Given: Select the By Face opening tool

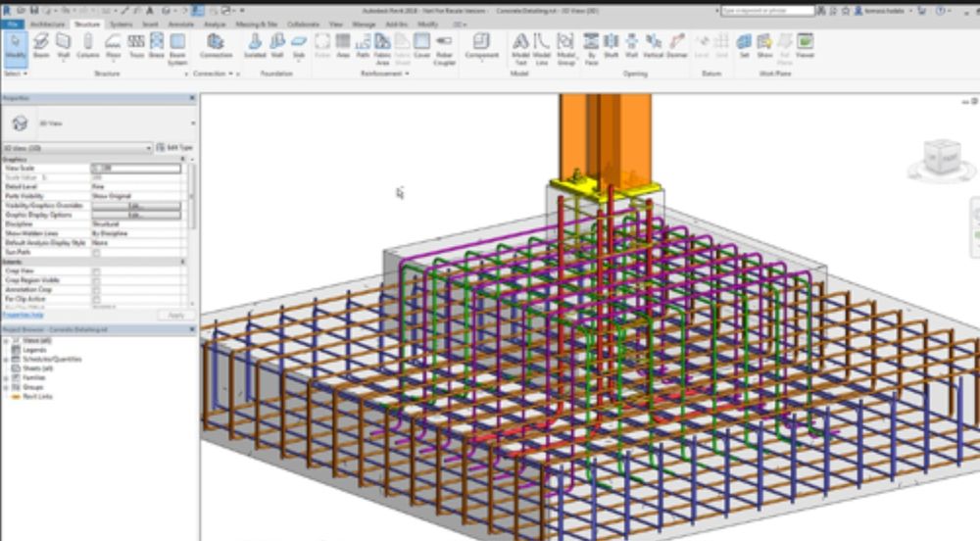Looking at the screenshot, I should [591, 49].
